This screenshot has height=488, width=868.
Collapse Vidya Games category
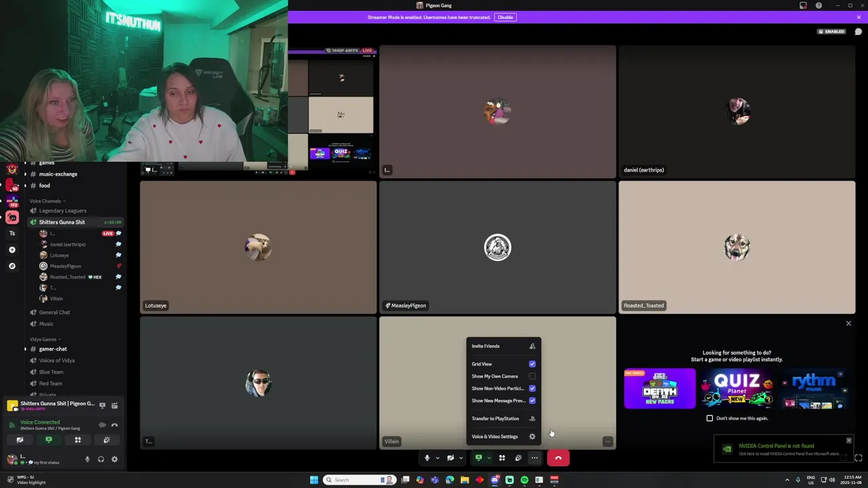coord(45,340)
